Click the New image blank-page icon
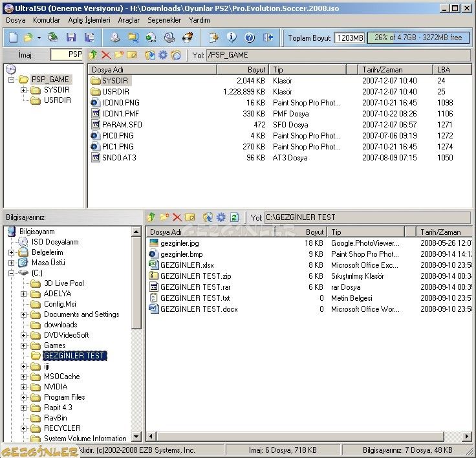This screenshot has width=476, height=458. point(13,38)
